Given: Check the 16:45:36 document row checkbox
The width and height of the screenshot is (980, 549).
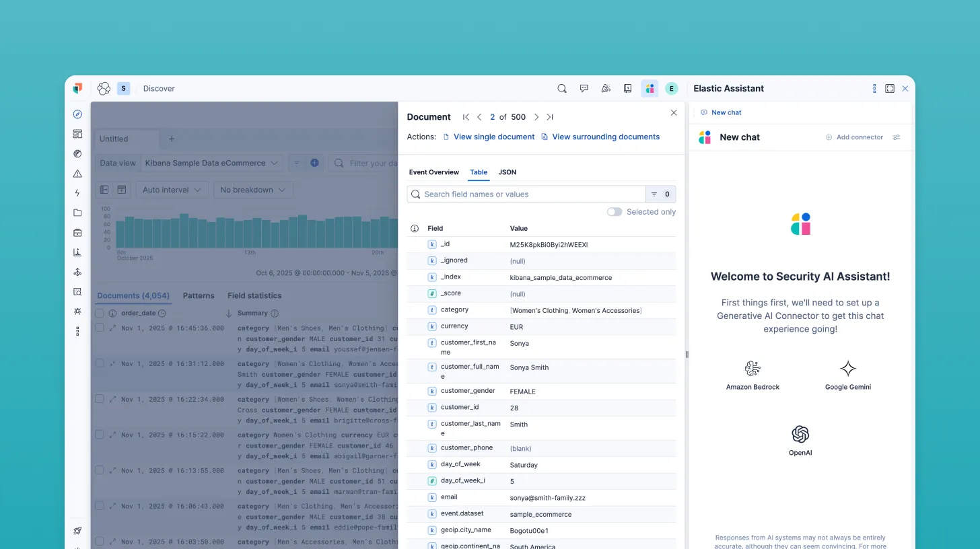Looking at the screenshot, I should (100, 328).
